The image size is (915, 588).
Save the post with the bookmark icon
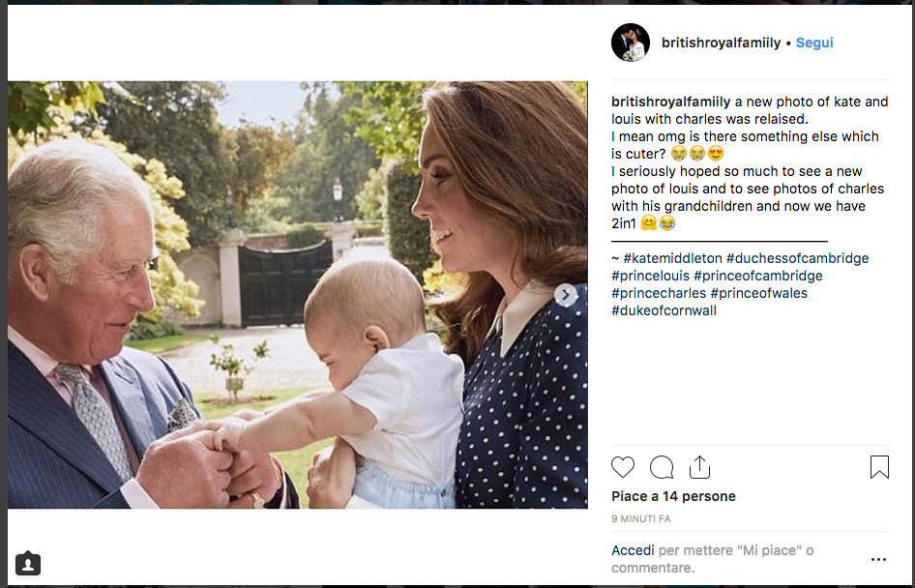[x=879, y=468]
